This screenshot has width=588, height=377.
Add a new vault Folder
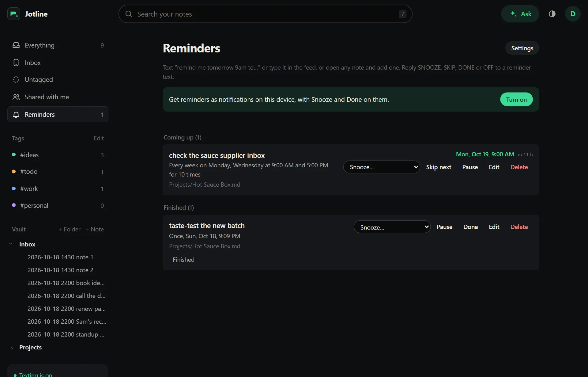(x=70, y=229)
